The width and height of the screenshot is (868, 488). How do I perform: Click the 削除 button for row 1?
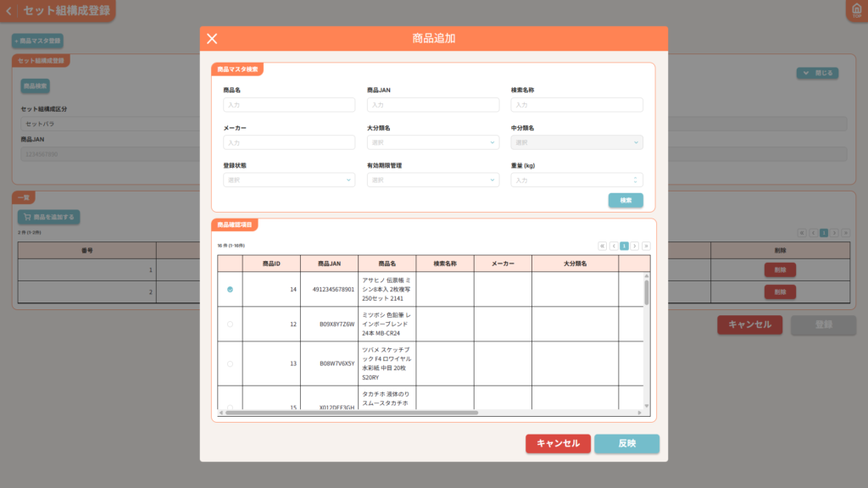tap(780, 270)
